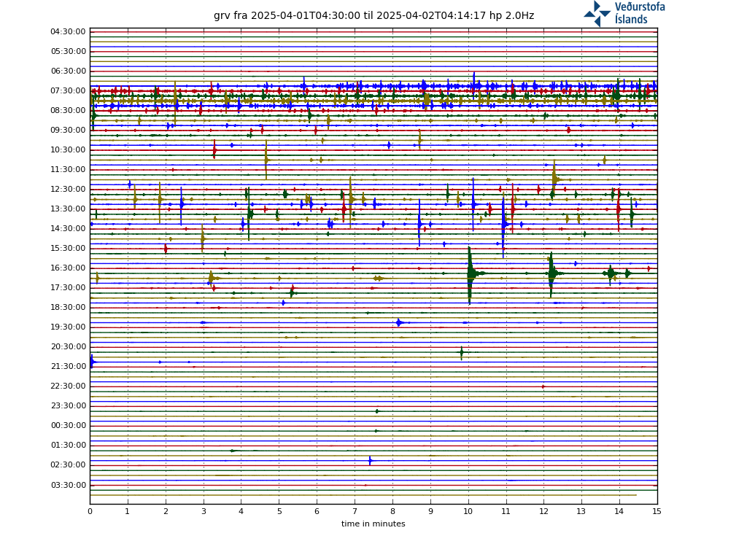Click the 15:30:00 time label
The height and width of the screenshot is (560, 747).
68,248
